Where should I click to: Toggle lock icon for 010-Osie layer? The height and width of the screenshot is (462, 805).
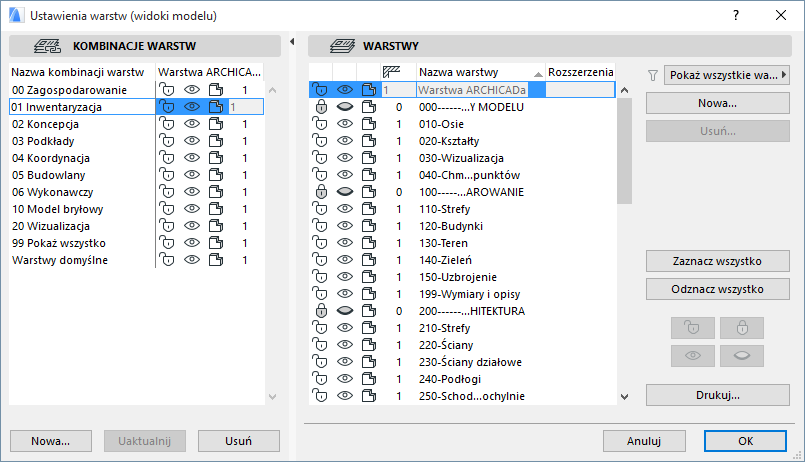coord(320,124)
